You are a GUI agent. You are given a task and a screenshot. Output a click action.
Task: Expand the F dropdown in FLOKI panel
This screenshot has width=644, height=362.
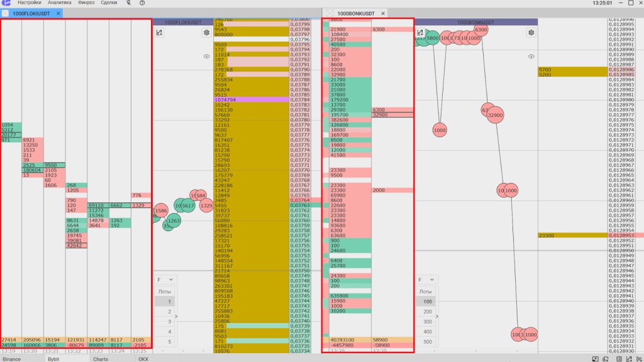pyautogui.click(x=167, y=280)
